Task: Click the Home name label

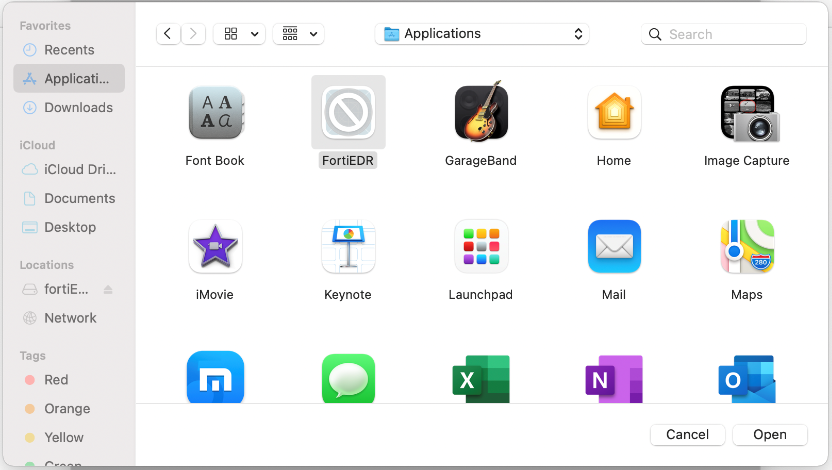Action: 614,161
